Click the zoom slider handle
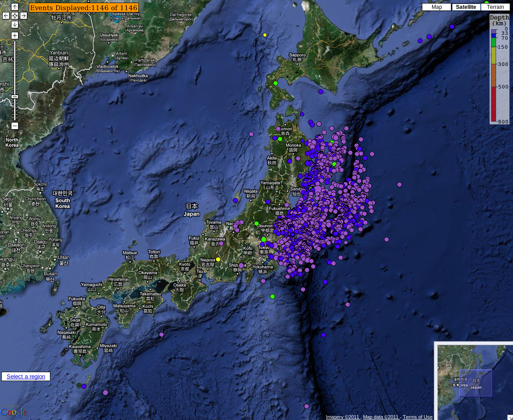Image resolution: width=513 pixels, height=420 pixels. [x=15, y=96]
